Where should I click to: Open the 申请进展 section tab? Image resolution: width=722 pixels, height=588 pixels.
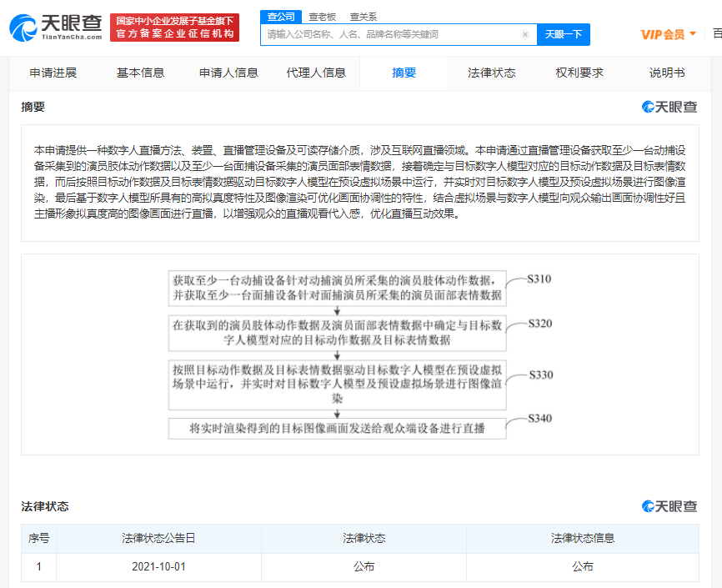point(53,73)
